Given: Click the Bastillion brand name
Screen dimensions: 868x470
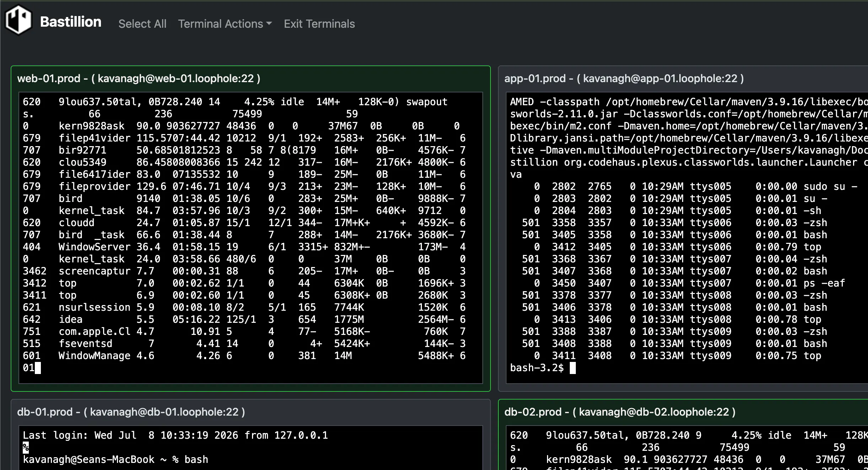Looking at the screenshot, I should (71, 22).
